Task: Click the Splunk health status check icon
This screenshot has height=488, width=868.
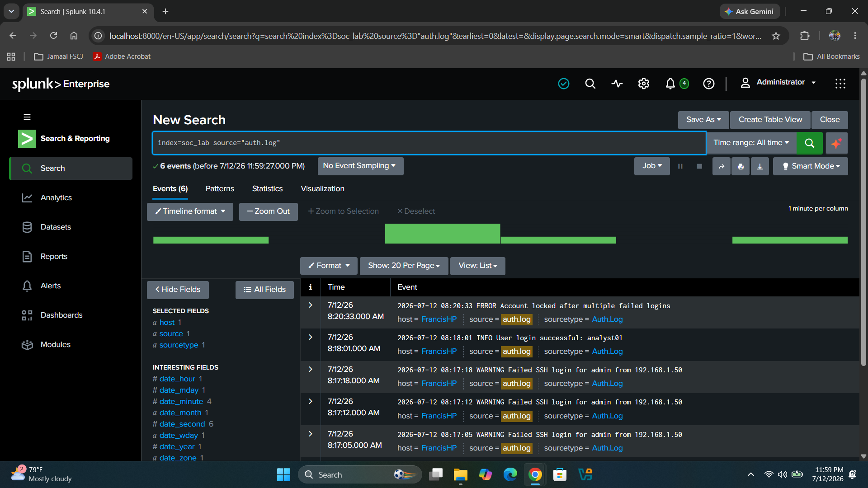Action: [x=563, y=84]
